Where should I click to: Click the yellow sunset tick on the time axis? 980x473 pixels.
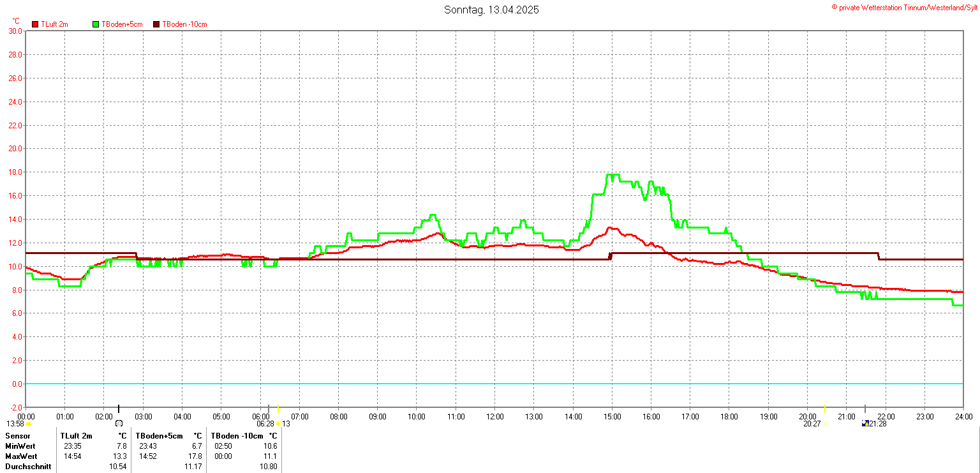point(824,409)
